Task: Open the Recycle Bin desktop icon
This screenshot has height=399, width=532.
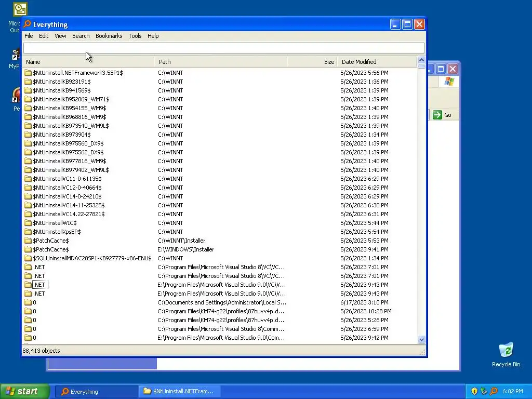Action: pos(506,354)
